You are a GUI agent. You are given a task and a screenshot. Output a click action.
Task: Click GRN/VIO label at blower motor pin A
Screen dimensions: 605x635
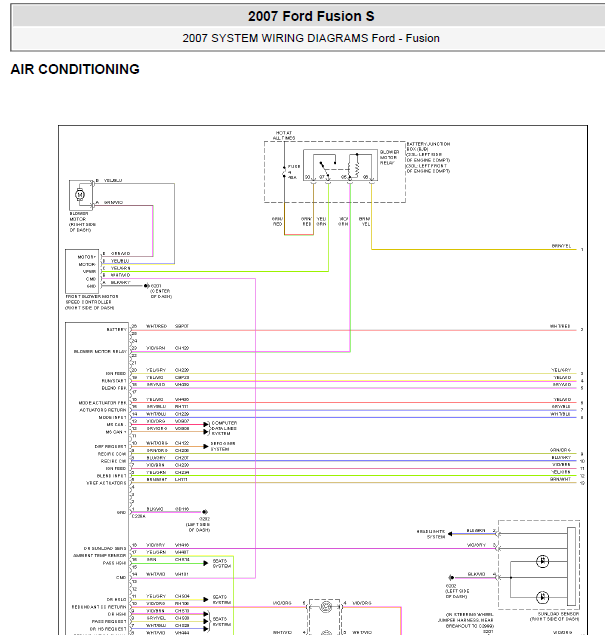[113, 202]
